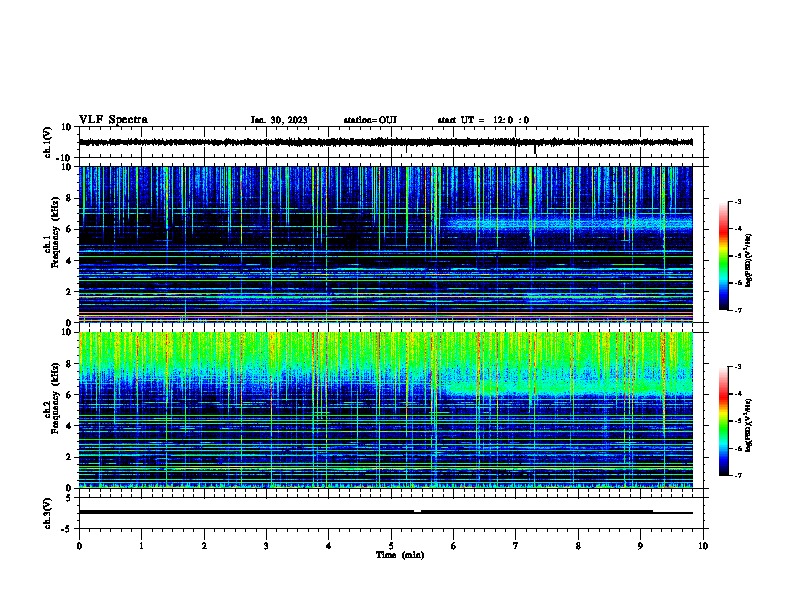
Task: Click the "8" kHz tick on ch.2 frequency axis
Action: point(70,364)
